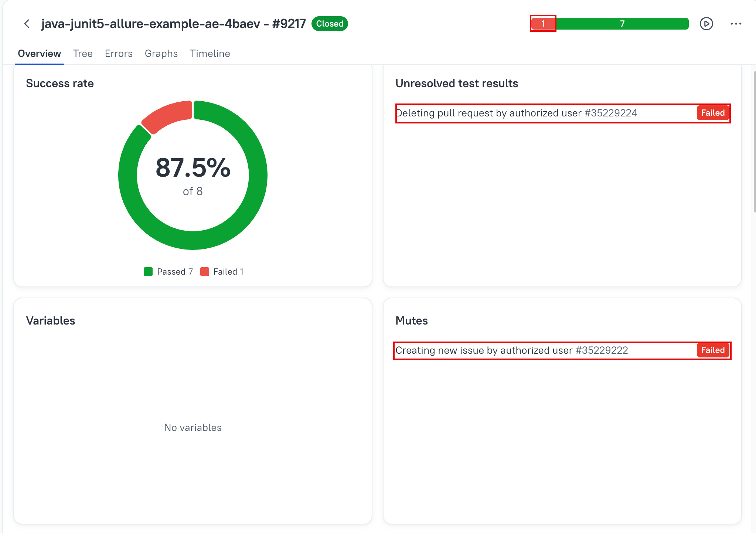The image size is (756, 533).
Task: Open the three-dots more options menu
Action: (736, 24)
